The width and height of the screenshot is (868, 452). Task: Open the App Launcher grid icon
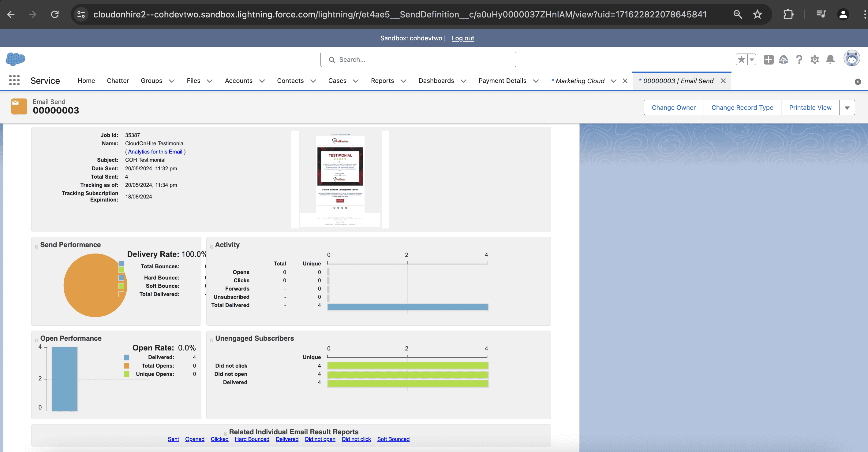coord(14,80)
